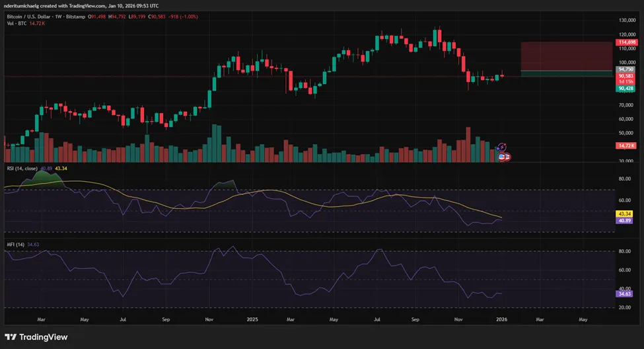
Task: Click the green 90,428 price label
Action: pyautogui.click(x=626, y=89)
